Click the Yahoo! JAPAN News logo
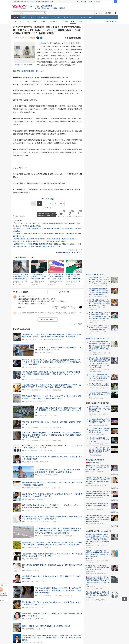The image size is (129, 644). (x=23, y=7)
